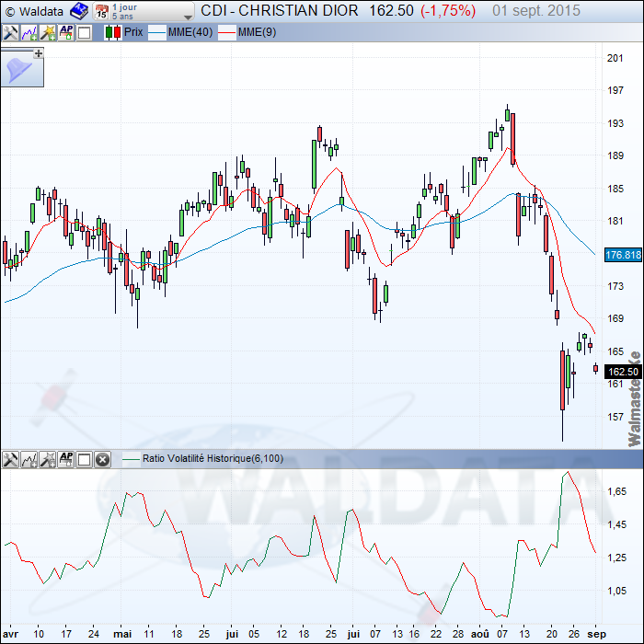644x644 pixels.
Task: Close the Ratio Volatilité Historique panel
Action: [x=103, y=459]
